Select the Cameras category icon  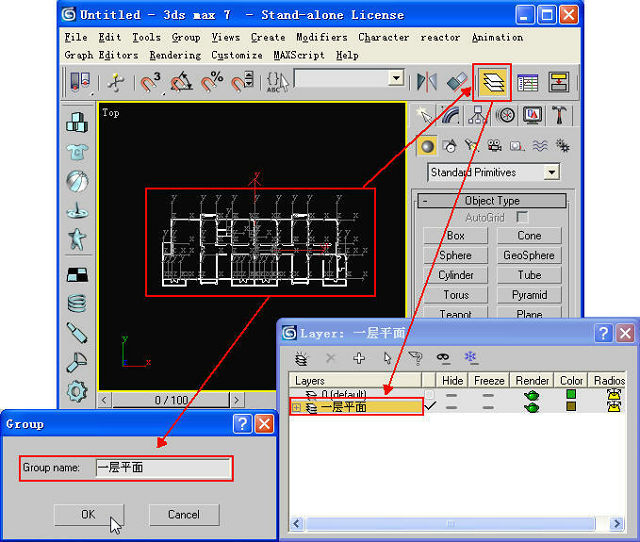click(494, 146)
